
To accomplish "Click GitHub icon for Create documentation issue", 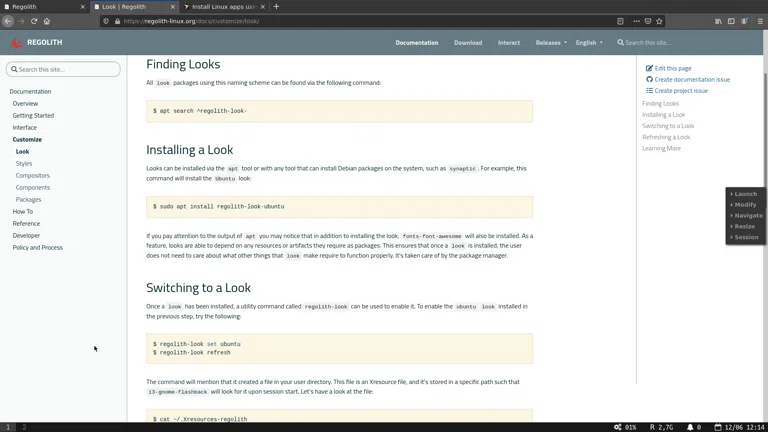I will pyautogui.click(x=649, y=79).
